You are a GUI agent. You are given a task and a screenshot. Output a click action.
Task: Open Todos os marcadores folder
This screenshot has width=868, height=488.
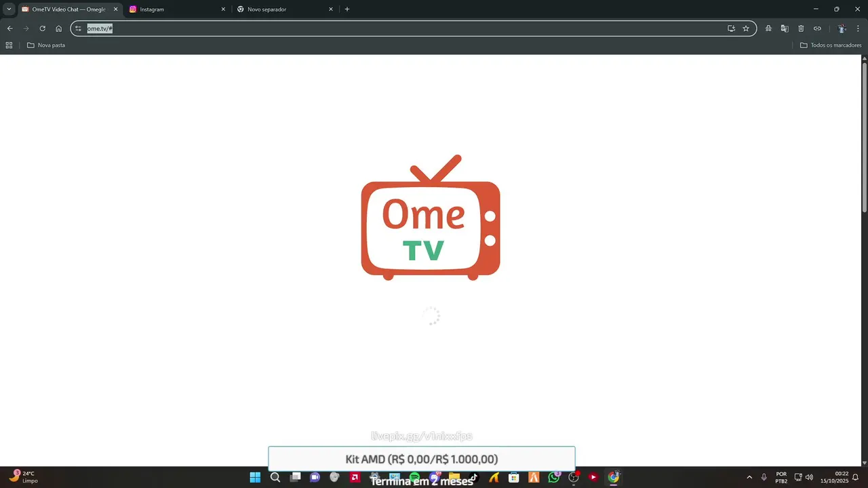pyautogui.click(x=831, y=45)
